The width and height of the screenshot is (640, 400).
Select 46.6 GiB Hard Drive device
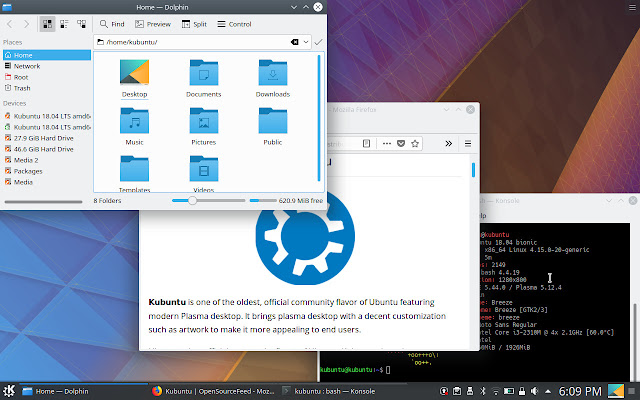[47, 149]
